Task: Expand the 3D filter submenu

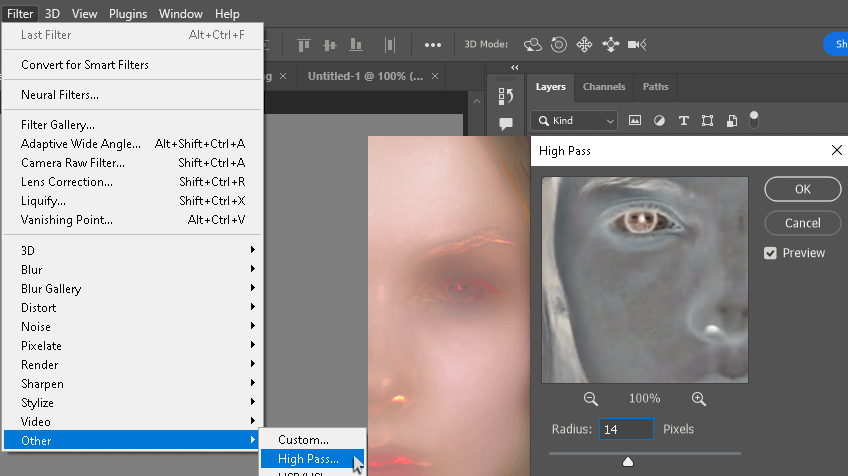Action: (x=132, y=250)
